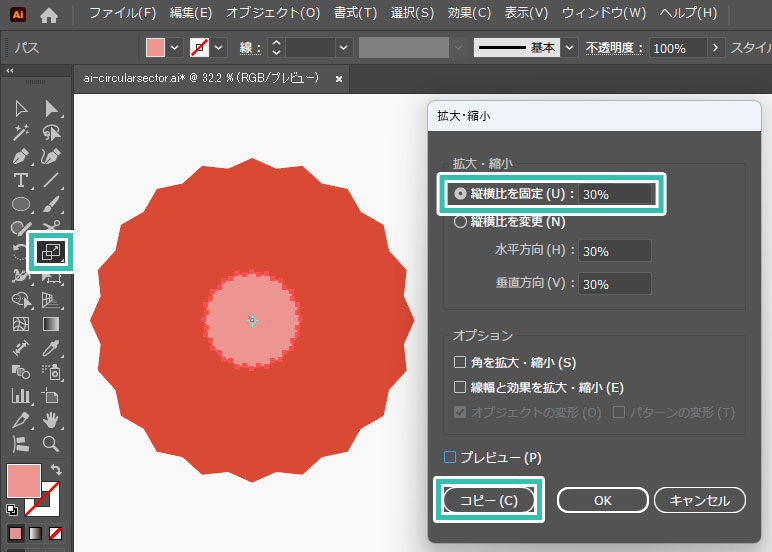Select the Magic Wand tool
The image size is (772, 552).
click(20, 132)
